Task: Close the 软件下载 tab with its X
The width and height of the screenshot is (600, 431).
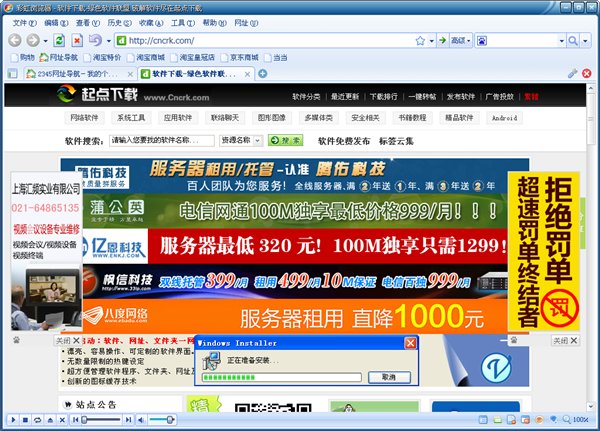Action: tap(247, 74)
